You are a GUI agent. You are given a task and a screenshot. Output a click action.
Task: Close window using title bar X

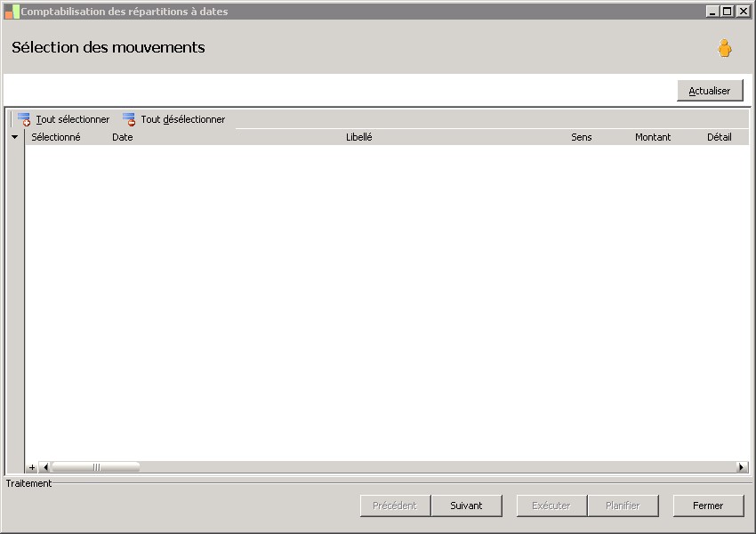tap(743, 11)
